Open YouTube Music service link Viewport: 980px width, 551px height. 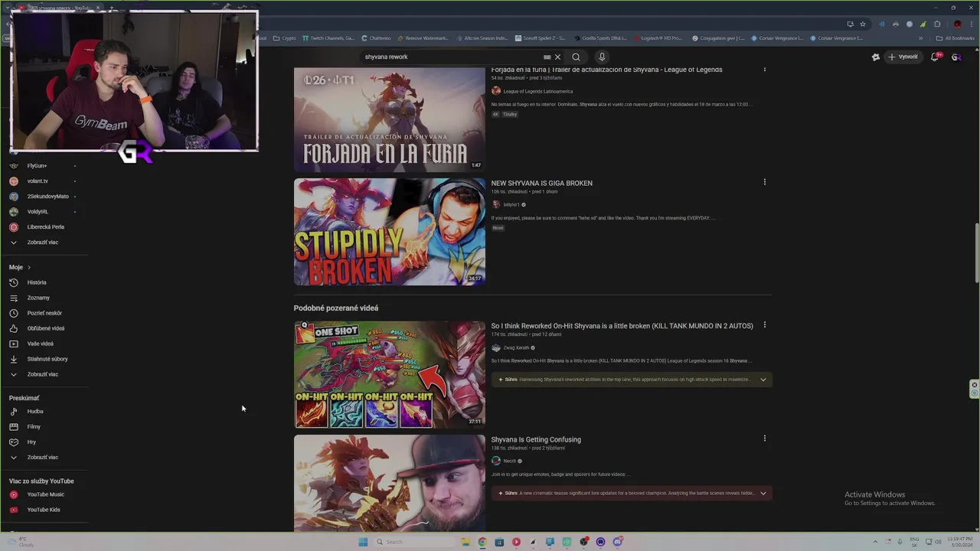[45, 494]
